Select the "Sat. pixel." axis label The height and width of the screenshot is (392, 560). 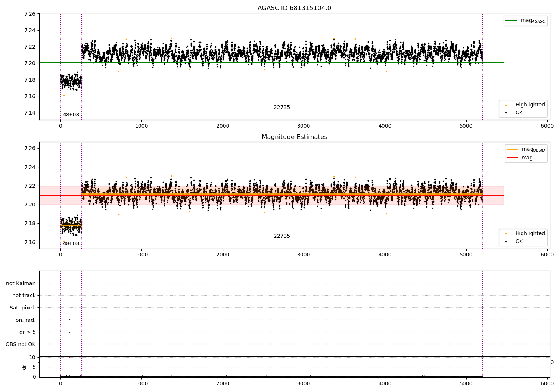click(x=23, y=308)
